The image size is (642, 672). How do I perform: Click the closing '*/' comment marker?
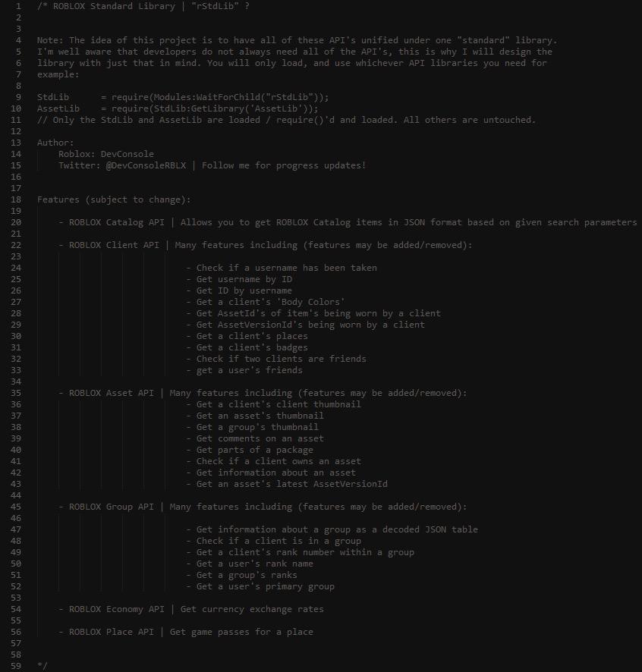coord(42,666)
